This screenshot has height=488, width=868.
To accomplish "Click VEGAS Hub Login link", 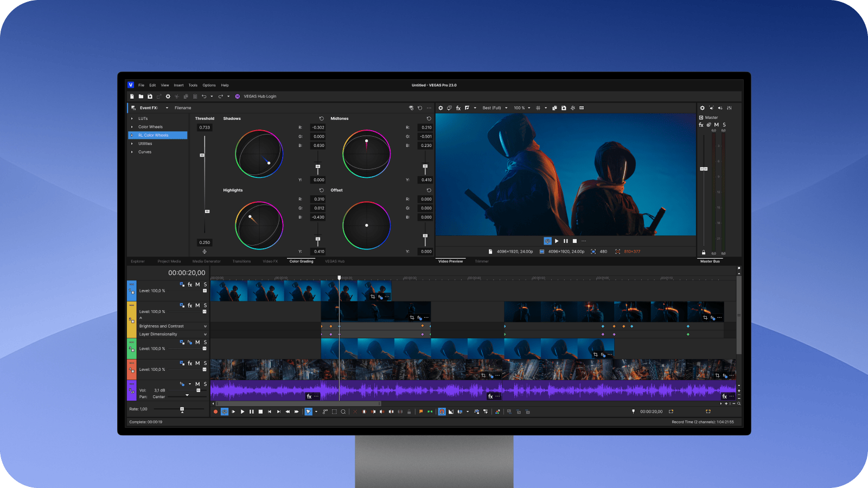I will tap(260, 97).
